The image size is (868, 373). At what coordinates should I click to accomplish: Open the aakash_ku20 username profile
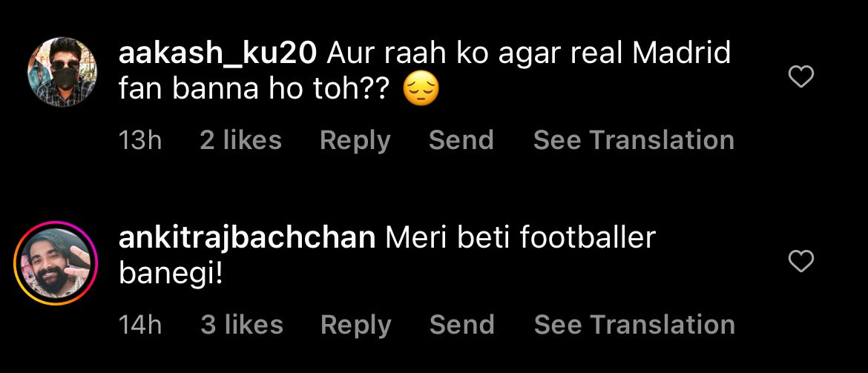coord(218,53)
